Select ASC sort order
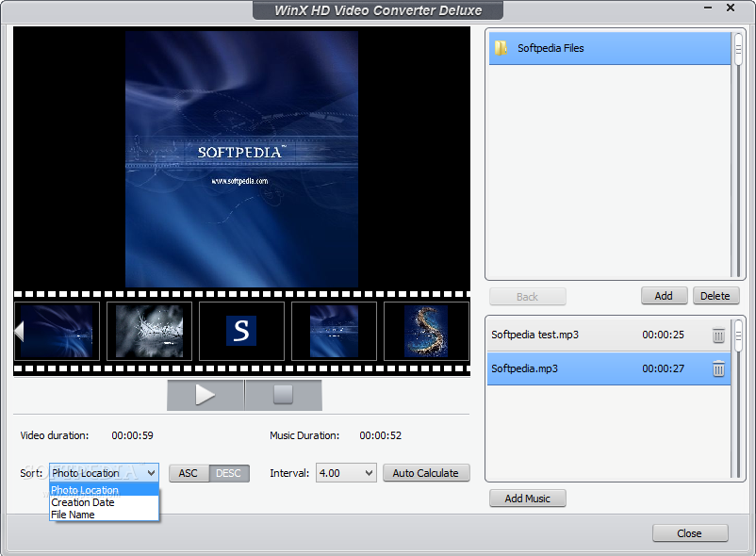This screenshot has width=756, height=556. [189, 473]
